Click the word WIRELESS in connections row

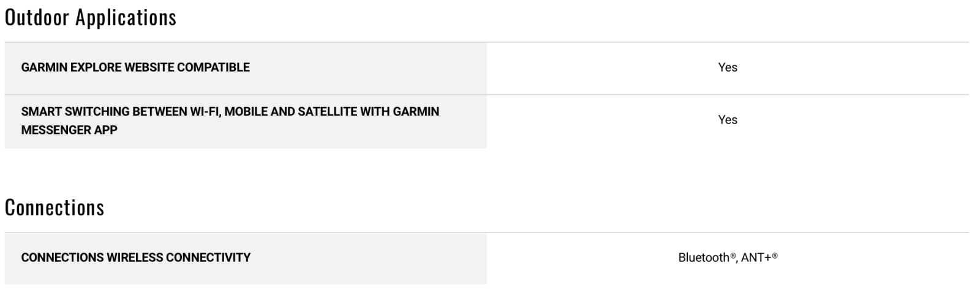134,258
